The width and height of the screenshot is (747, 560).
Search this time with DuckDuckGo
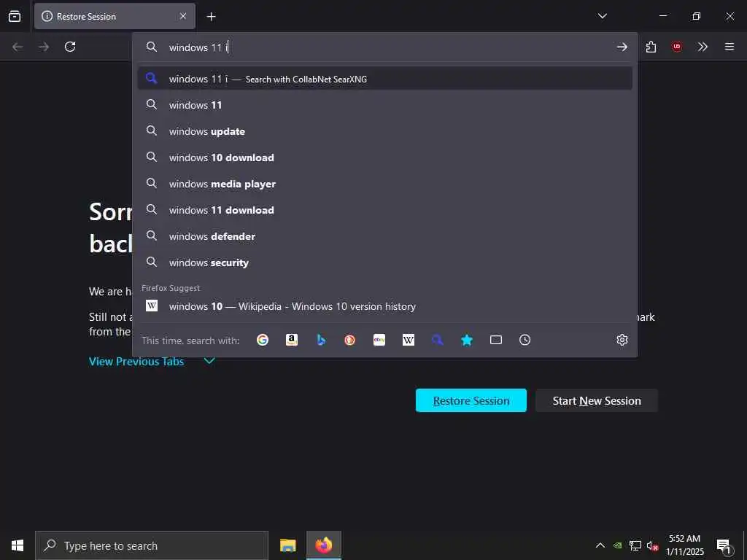pyautogui.click(x=350, y=340)
